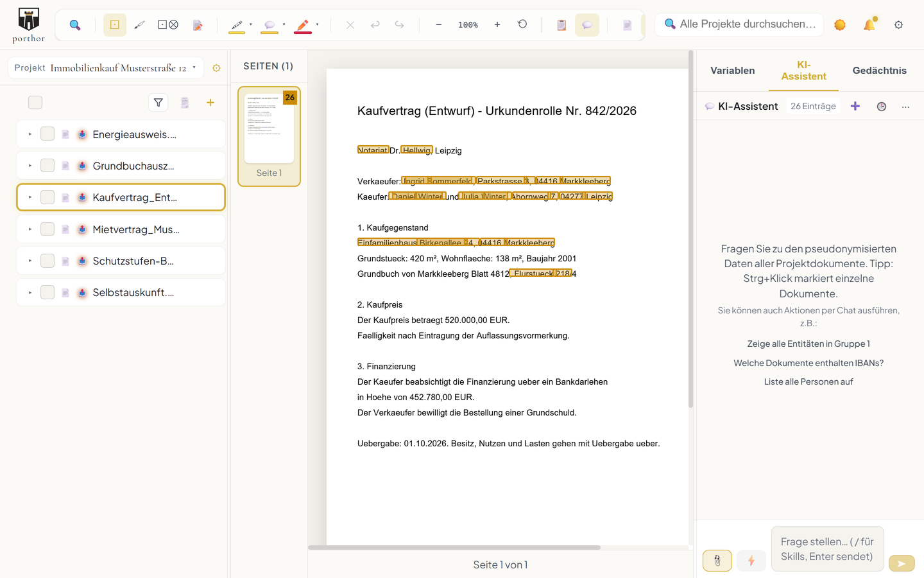924x578 pixels.
Task: Toggle the sun theme icon
Action: [840, 24]
